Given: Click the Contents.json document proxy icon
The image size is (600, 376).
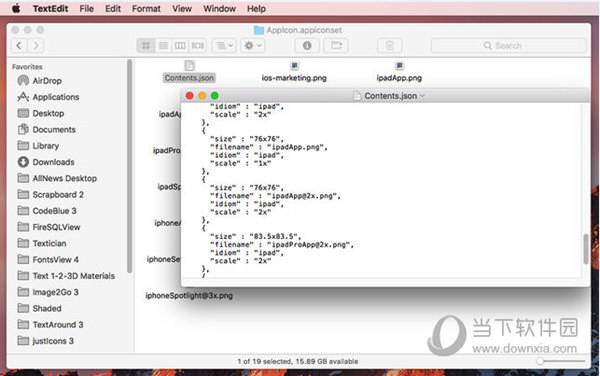Looking at the screenshot, I should pos(357,96).
